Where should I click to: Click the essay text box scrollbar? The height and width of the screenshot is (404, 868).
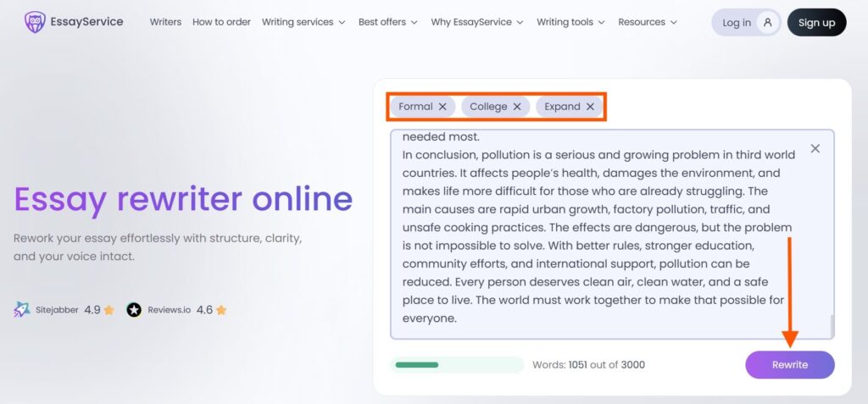(x=832, y=326)
